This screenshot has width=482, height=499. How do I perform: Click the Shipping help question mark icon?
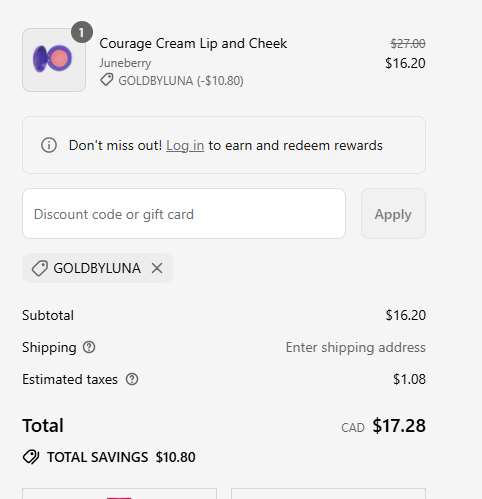click(x=89, y=347)
